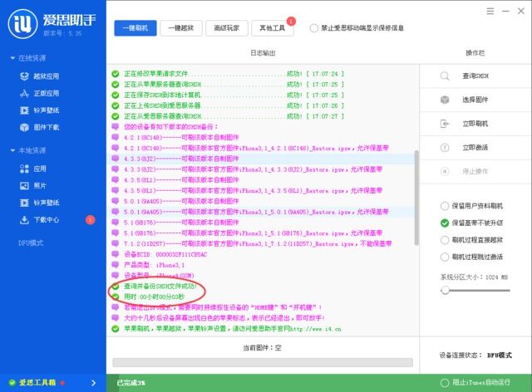Image resolution: width=532 pixels, height=392 pixels.
Task: Open 铃声壁纸 under 在线资源
Action: [x=39, y=110]
